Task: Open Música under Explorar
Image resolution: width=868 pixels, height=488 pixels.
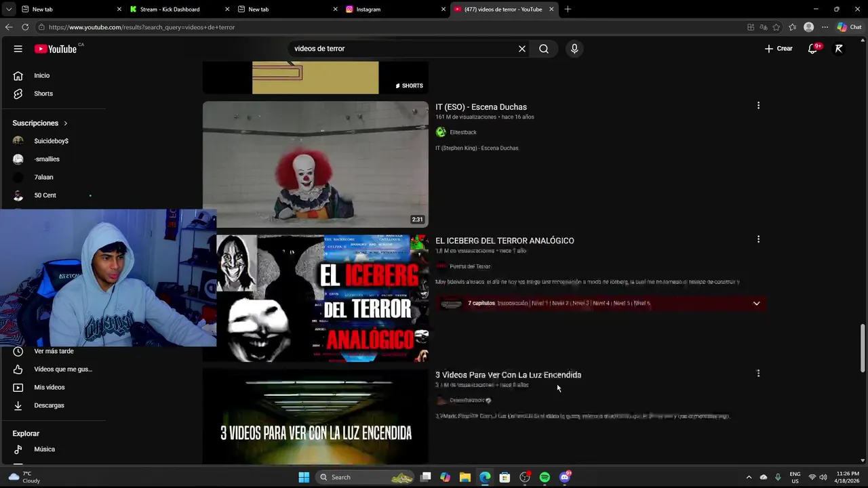Action: [44, 449]
